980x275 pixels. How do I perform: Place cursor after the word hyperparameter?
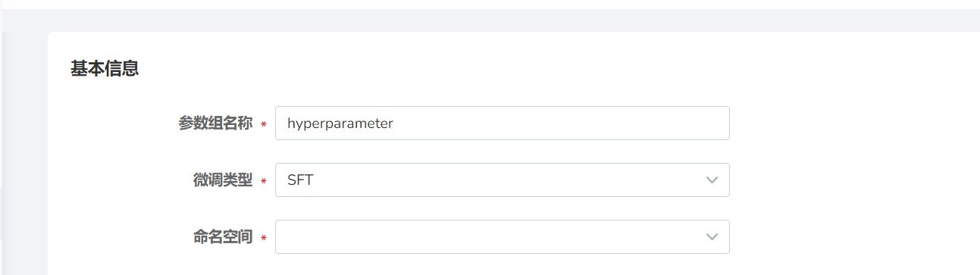click(395, 123)
